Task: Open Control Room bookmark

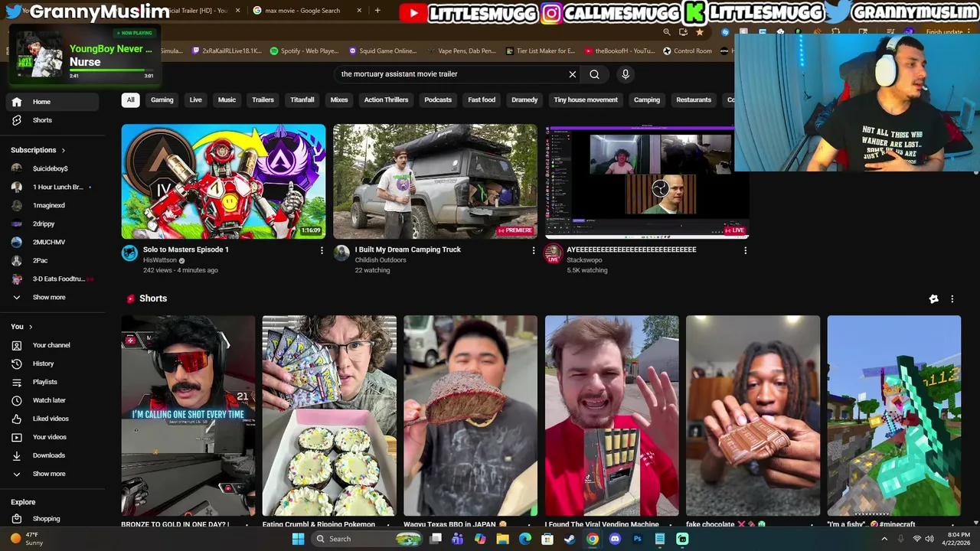Action: [687, 51]
